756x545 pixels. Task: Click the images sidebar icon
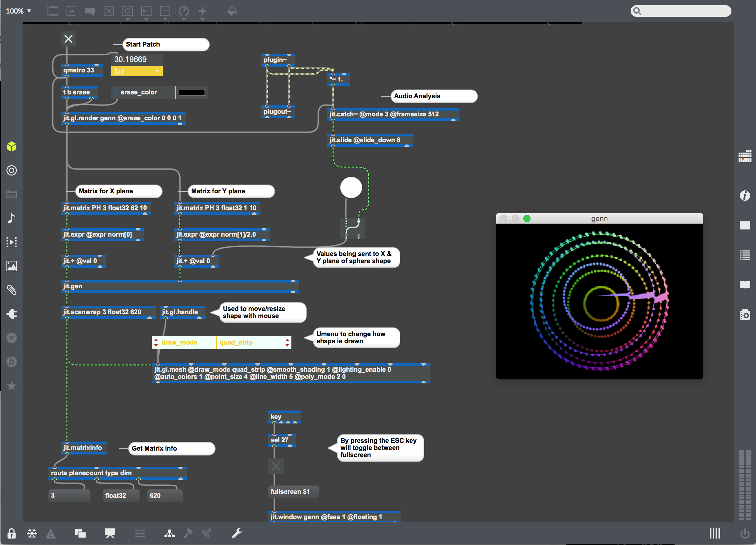tap(12, 266)
